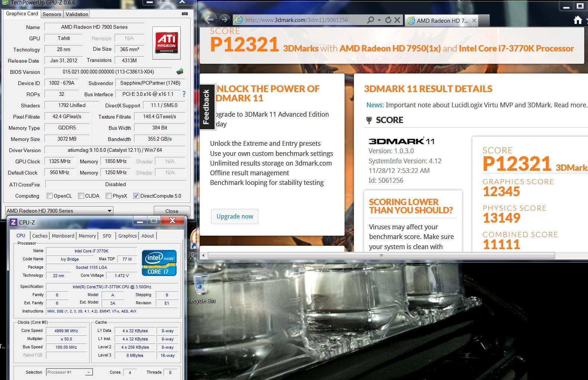Open the AMD Radeon HD 7900 Series GPU dropdown
The image size is (588, 380).
(x=59, y=211)
